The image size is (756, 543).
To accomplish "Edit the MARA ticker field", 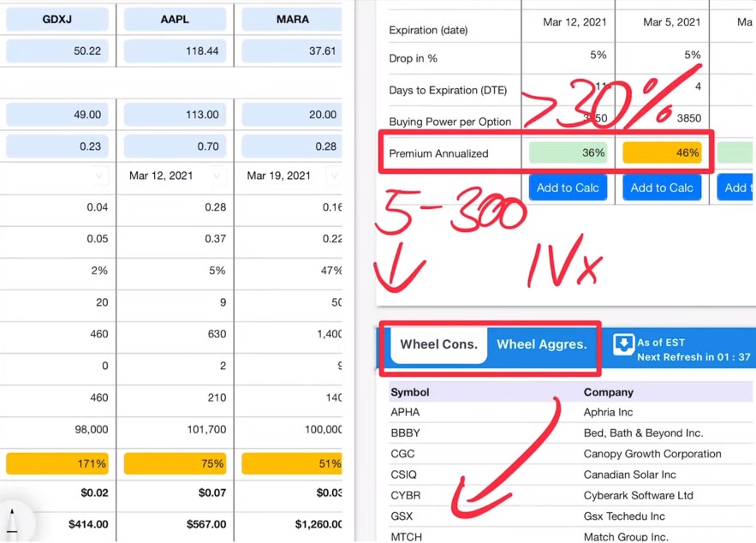I will coord(292,20).
